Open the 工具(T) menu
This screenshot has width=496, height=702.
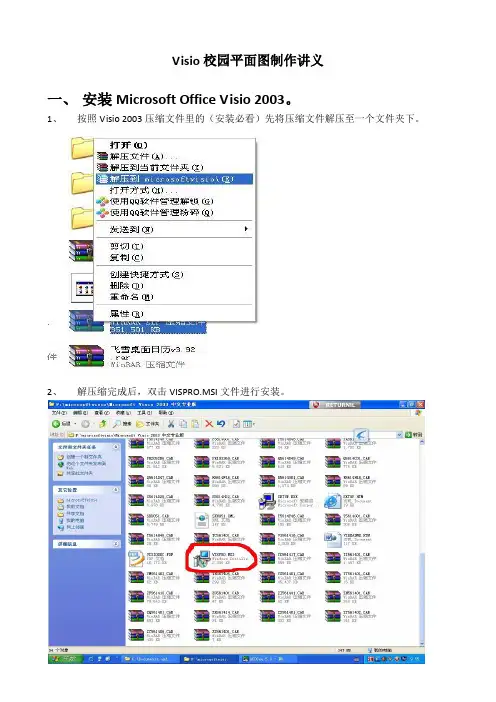(x=145, y=412)
